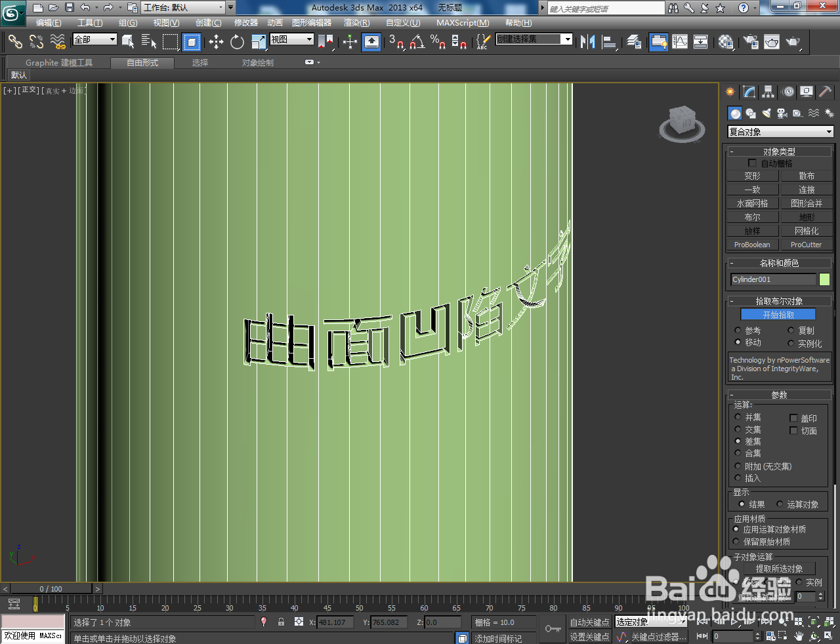Toggle 3D Snaps icon
The width and height of the screenshot is (840, 644).
tap(396, 42)
